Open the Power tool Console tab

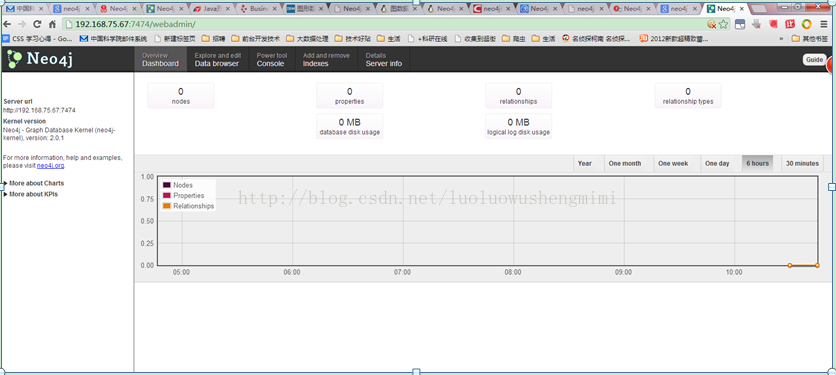(x=272, y=59)
